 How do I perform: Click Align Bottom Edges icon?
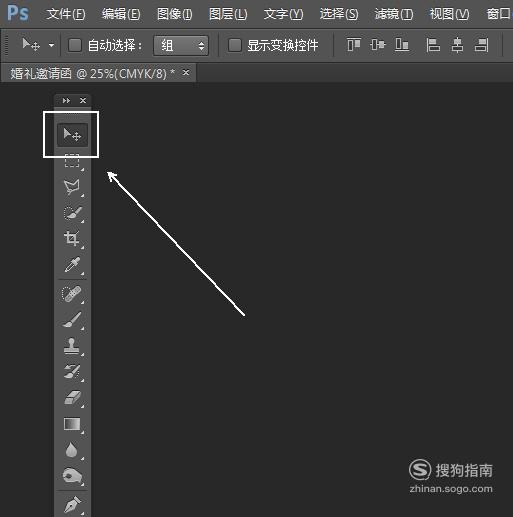pos(402,45)
